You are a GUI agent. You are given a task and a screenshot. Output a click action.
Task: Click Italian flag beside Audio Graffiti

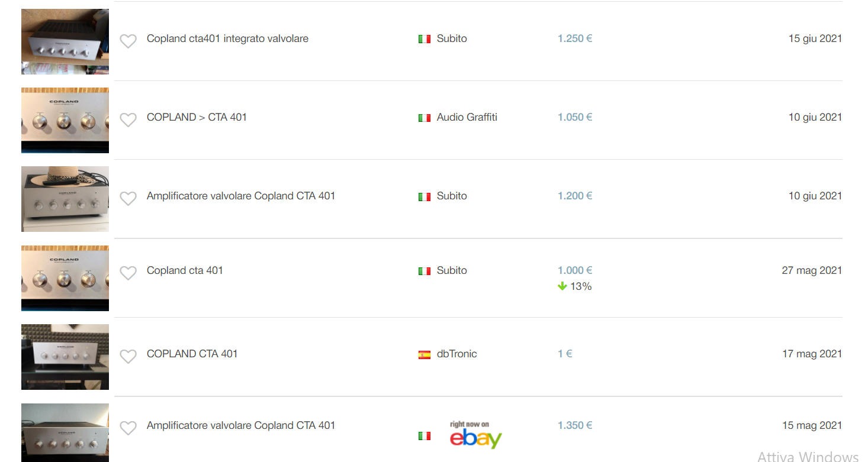[x=424, y=118]
